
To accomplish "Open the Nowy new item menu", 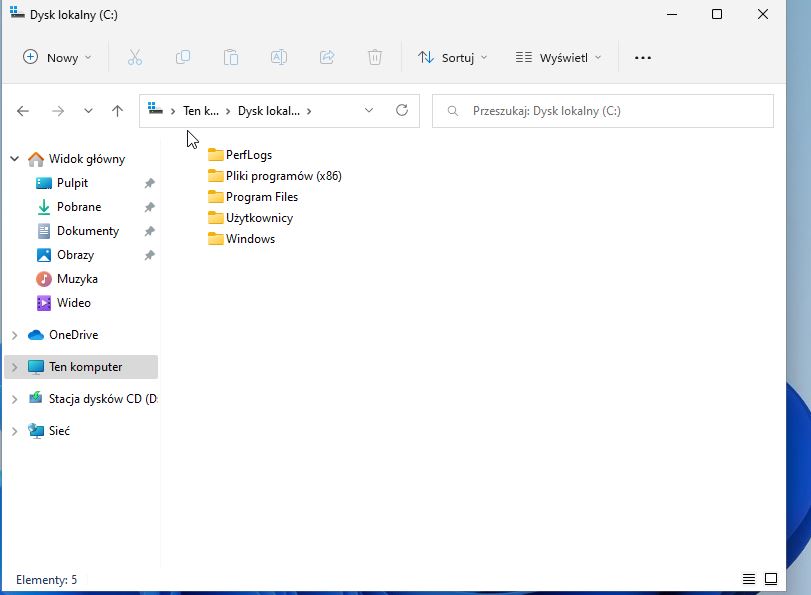I will tap(57, 57).
